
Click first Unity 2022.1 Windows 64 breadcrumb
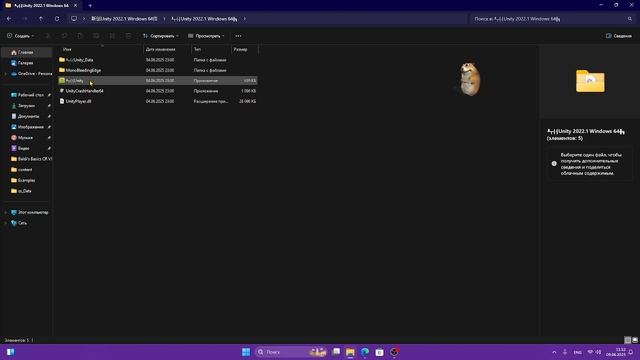(124, 19)
